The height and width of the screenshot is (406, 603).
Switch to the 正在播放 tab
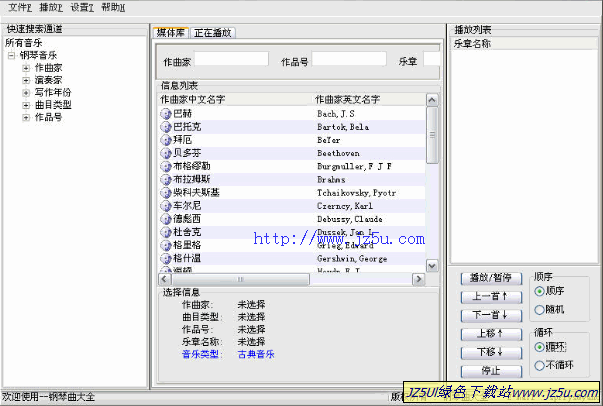pos(214,33)
